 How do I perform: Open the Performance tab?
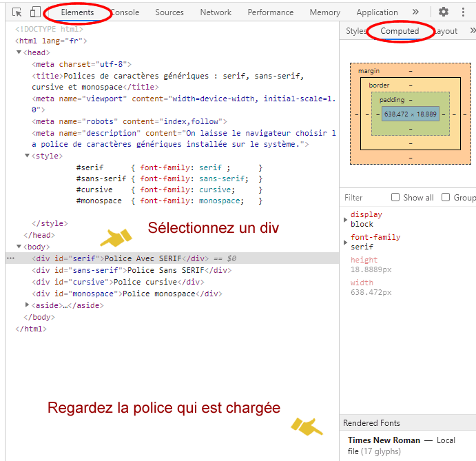click(x=271, y=12)
